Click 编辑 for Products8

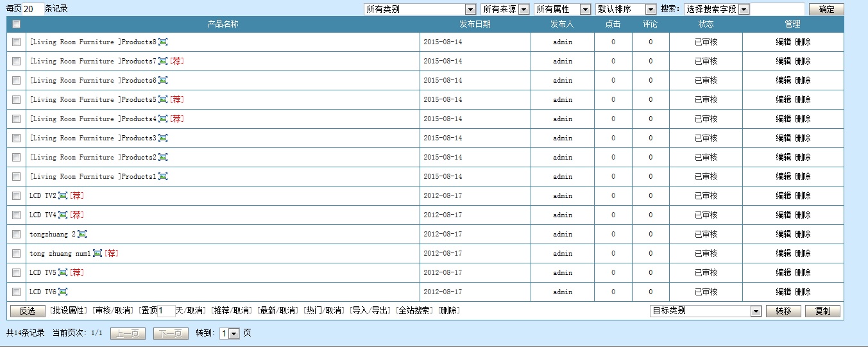(x=783, y=42)
